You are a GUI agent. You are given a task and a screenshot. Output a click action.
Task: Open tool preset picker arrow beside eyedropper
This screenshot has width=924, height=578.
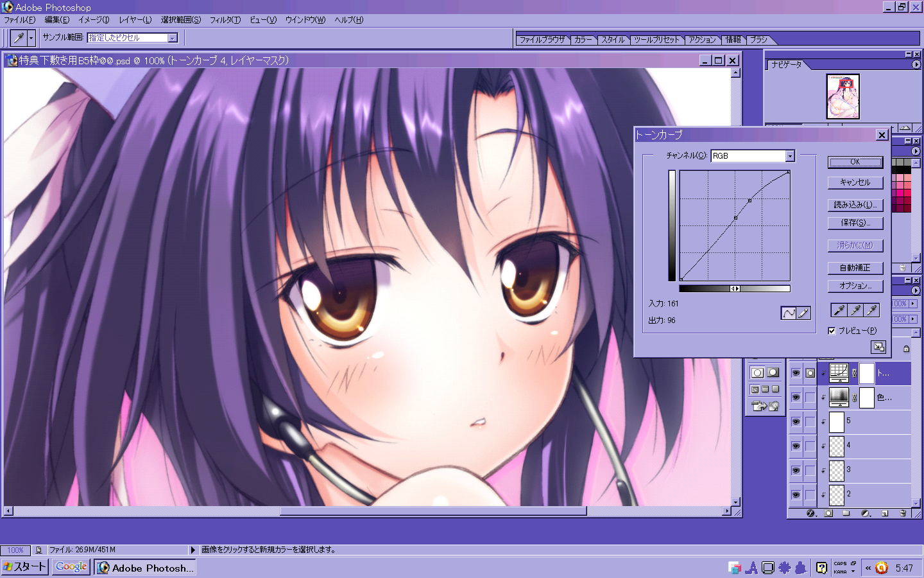click(x=30, y=38)
